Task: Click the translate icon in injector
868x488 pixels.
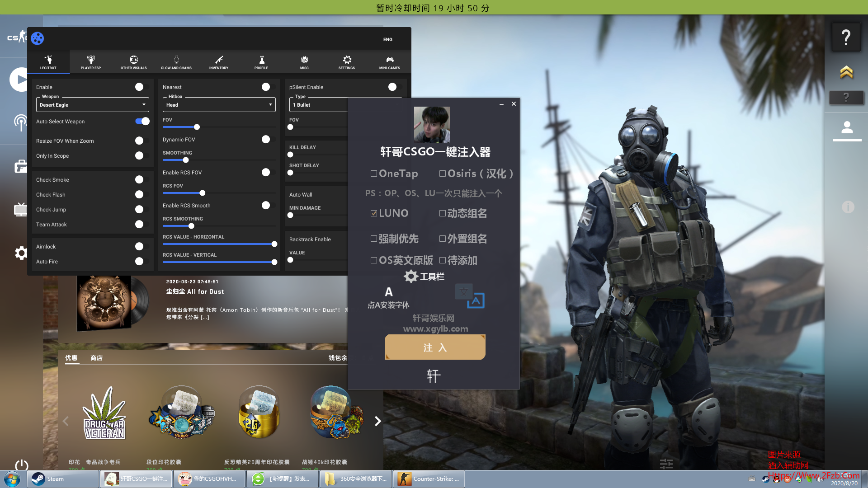Action: tap(470, 296)
